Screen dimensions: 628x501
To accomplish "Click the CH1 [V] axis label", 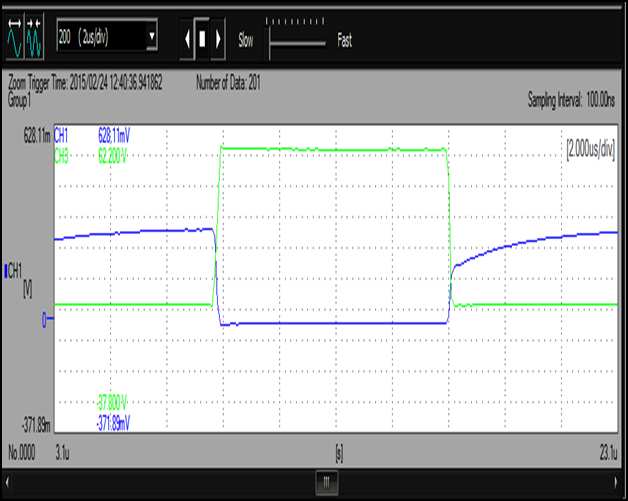I will [x=17, y=280].
